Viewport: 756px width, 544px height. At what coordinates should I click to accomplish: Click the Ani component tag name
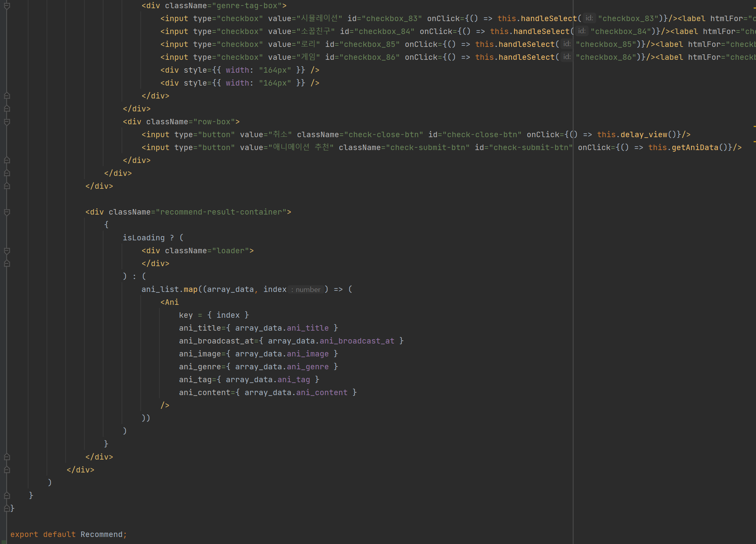[x=172, y=302]
